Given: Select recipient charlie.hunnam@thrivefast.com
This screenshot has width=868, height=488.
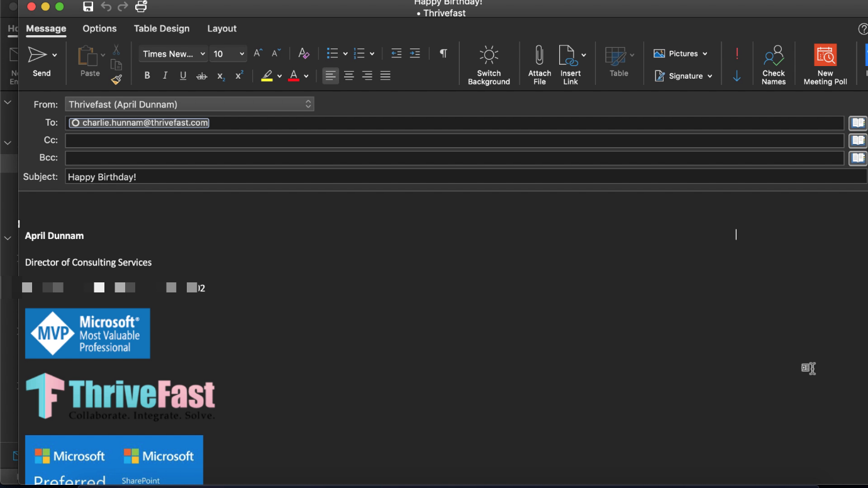Looking at the screenshot, I should tap(139, 123).
